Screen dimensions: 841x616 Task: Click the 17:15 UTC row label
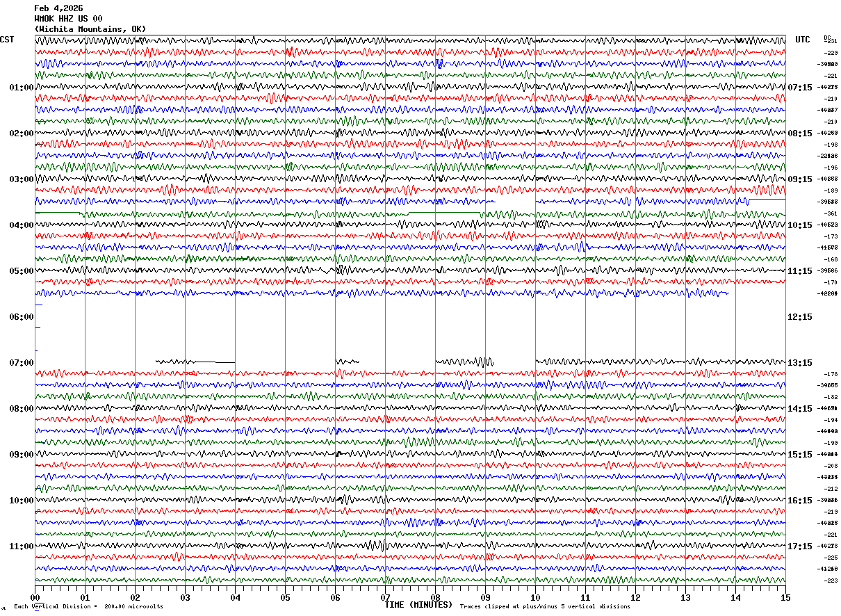point(800,546)
